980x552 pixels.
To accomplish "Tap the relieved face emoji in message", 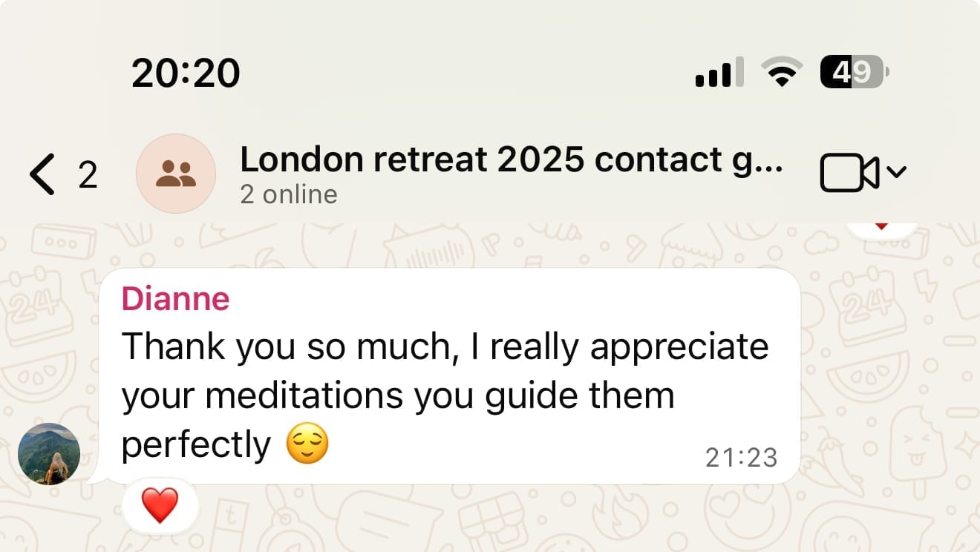I will pyautogui.click(x=307, y=444).
